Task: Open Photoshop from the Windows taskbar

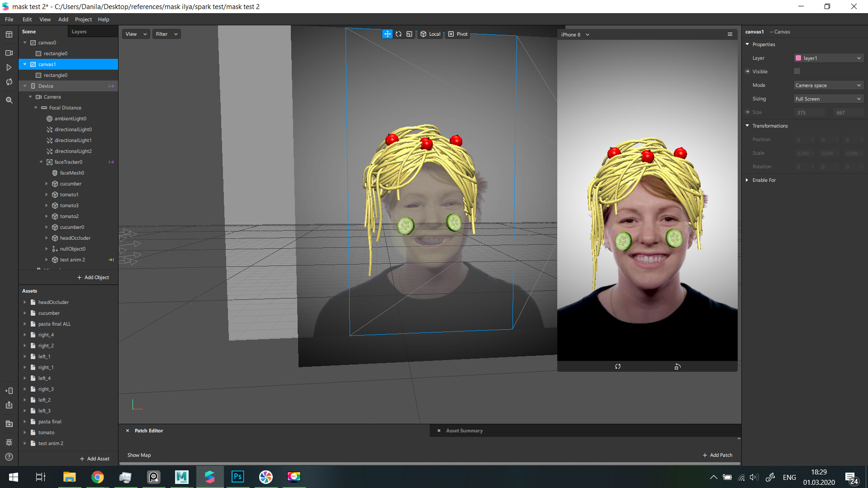Action: click(x=237, y=477)
